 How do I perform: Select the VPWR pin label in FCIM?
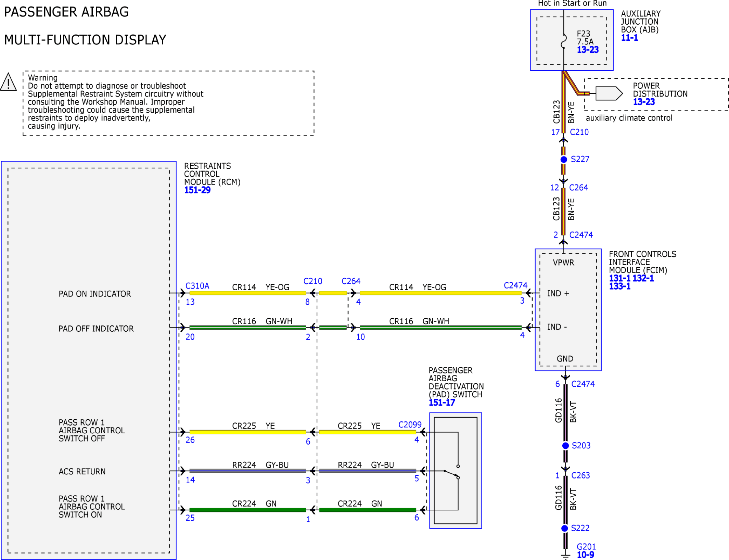click(563, 263)
